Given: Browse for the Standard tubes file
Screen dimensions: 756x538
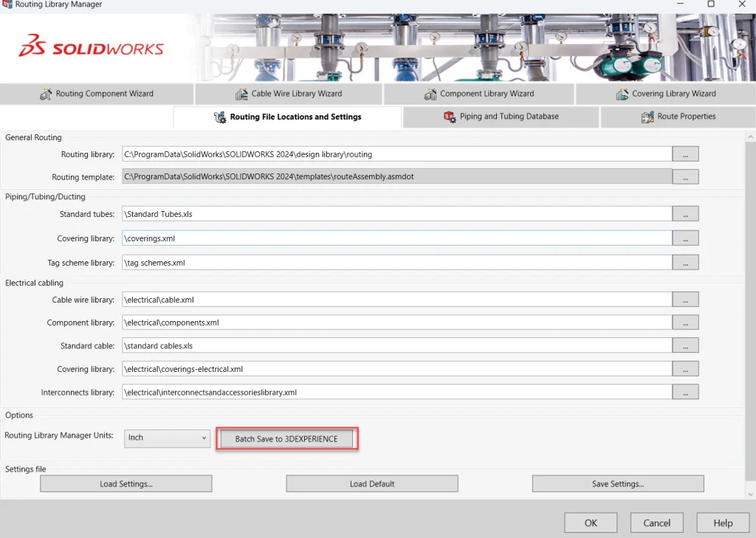Looking at the screenshot, I should tap(686, 214).
